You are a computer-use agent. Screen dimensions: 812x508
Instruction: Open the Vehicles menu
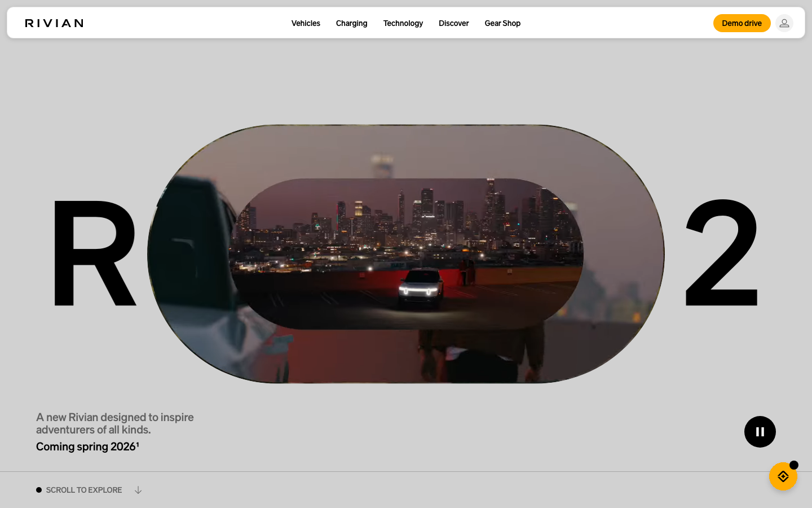[306, 23]
